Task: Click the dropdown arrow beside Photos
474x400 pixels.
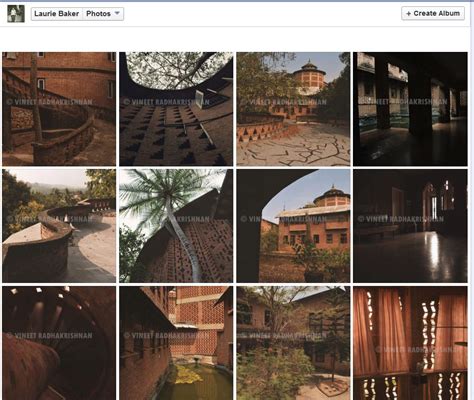Action: click(x=117, y=13)
